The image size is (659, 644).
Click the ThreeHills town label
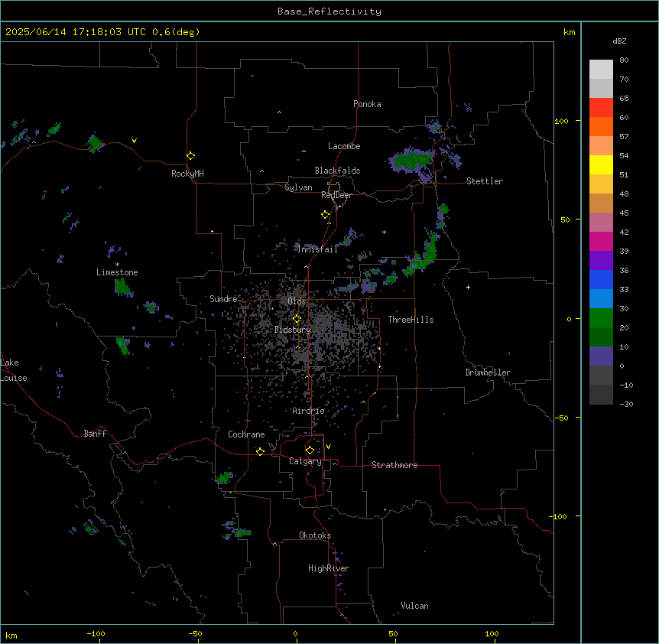pos(411,320)
